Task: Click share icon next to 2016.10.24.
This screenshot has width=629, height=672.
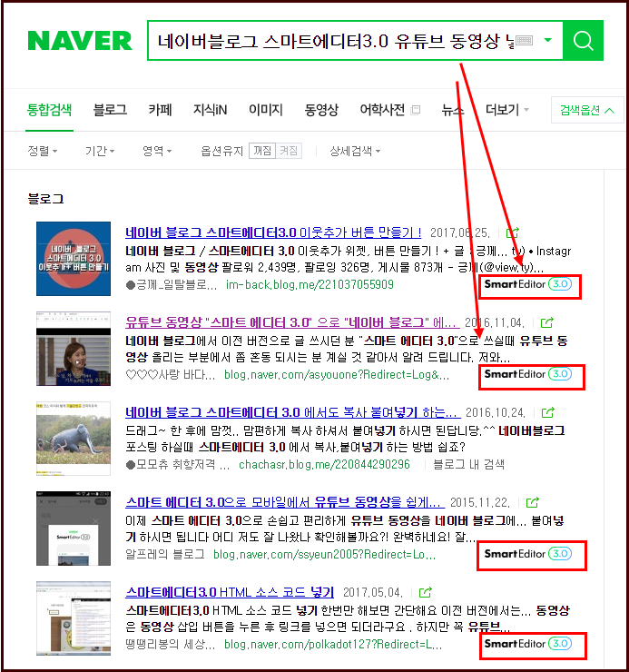Action: click(x=548, y=412)
